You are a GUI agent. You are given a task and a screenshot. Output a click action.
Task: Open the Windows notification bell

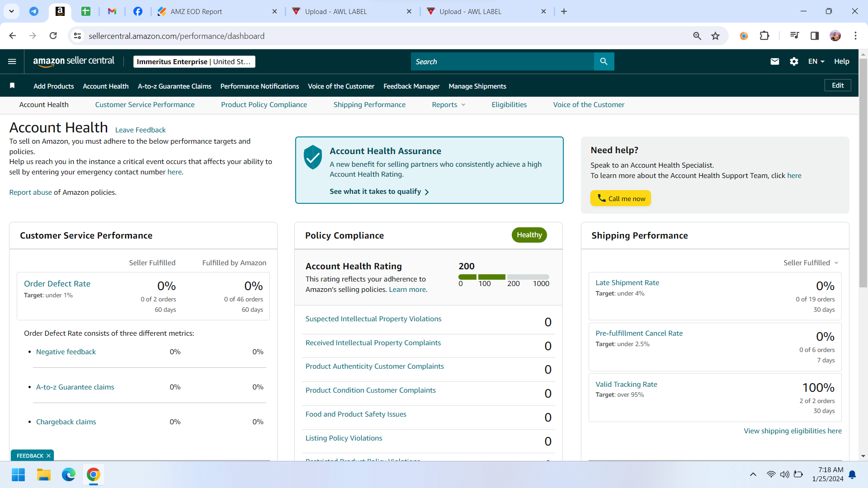point(852,474)
